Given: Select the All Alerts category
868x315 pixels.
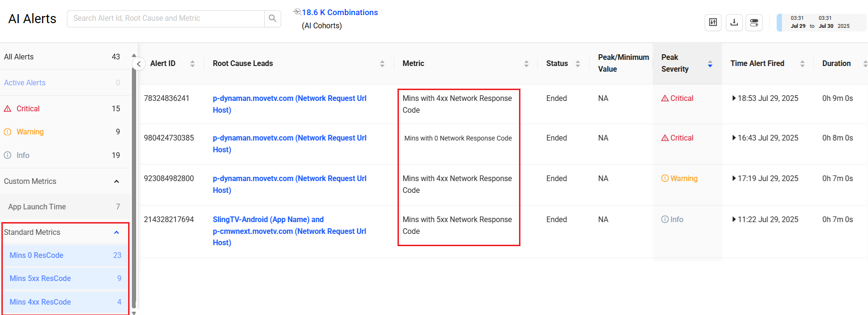Looking at the screenshot, I should 19,57.
